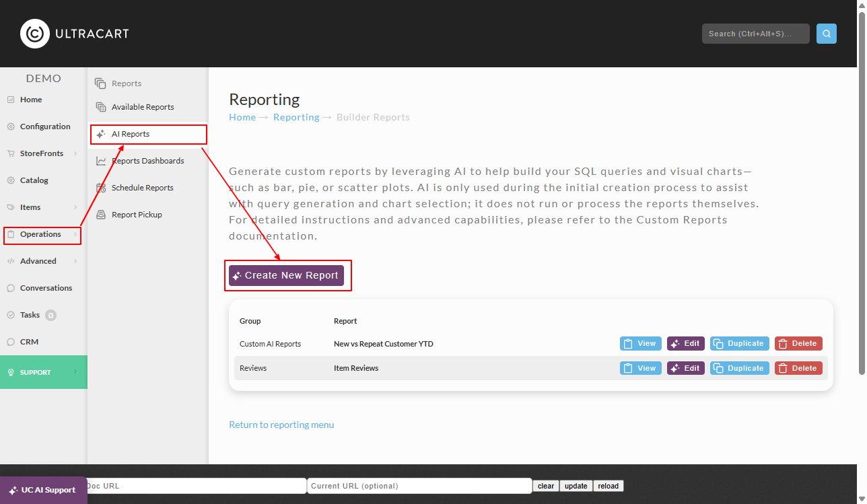
Task: Click the Schedule Reports calendar icon
Action: [x=101, y=188]
